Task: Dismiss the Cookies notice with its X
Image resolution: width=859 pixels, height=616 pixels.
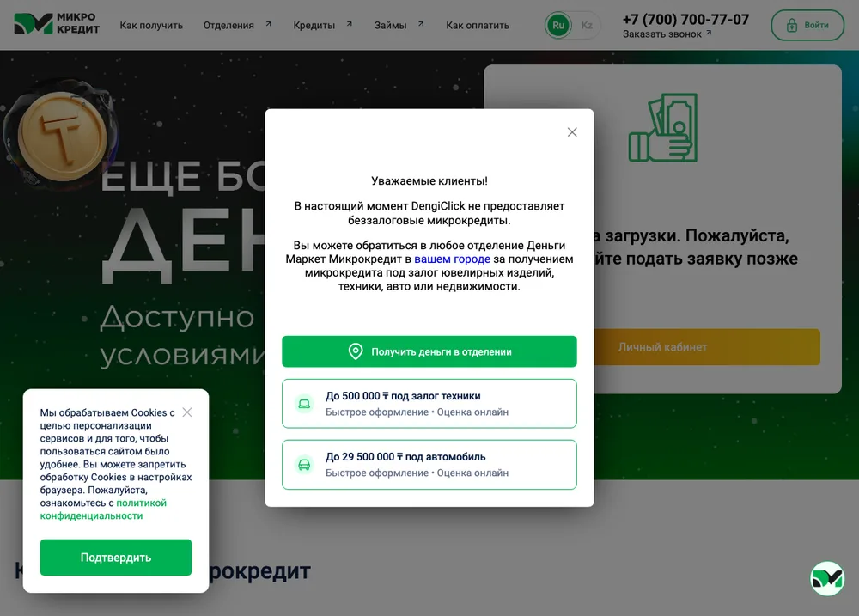Action: point(186,412)
